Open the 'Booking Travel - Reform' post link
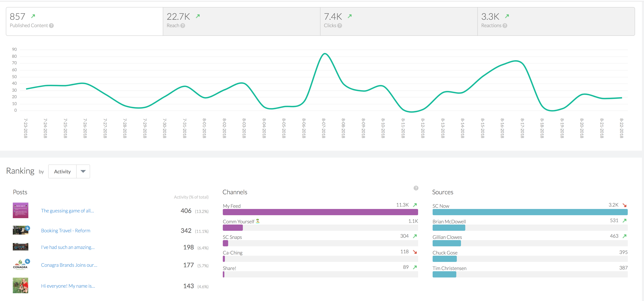Viewport: 644px width, 301px height. tap(66, 230)
